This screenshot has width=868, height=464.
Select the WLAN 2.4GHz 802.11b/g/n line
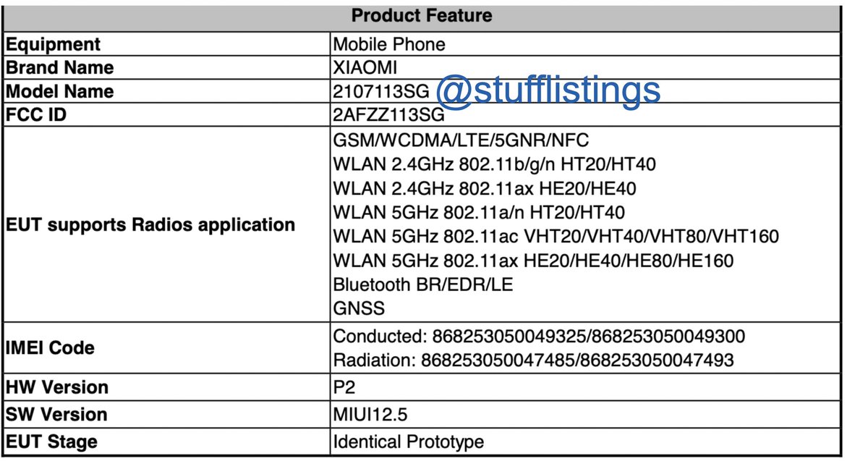tap(495, 164)
